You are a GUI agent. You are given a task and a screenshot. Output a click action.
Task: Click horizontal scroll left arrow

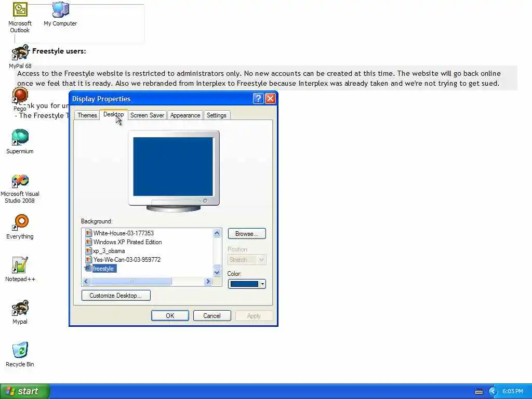(86, 281)
